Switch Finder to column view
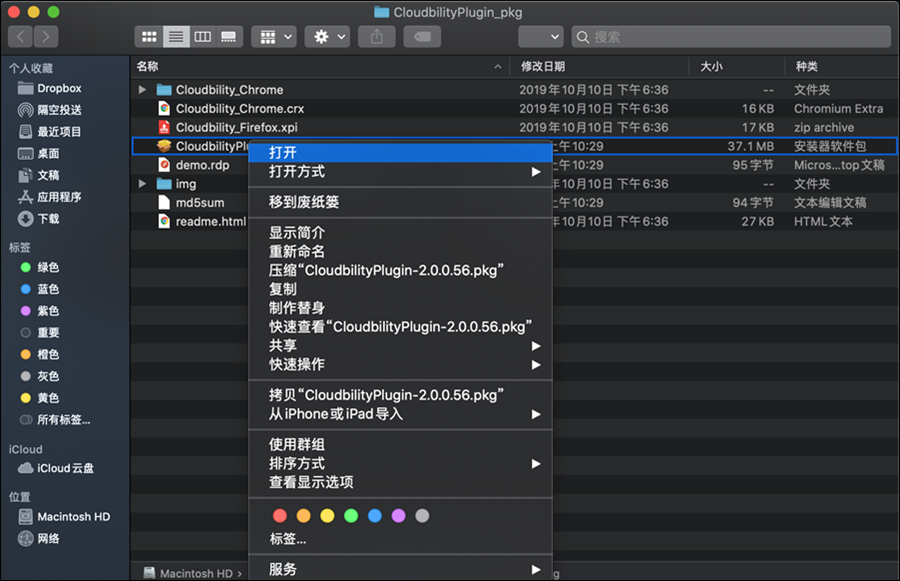This screenshot has width=900, height=581. tap(202, 36)
